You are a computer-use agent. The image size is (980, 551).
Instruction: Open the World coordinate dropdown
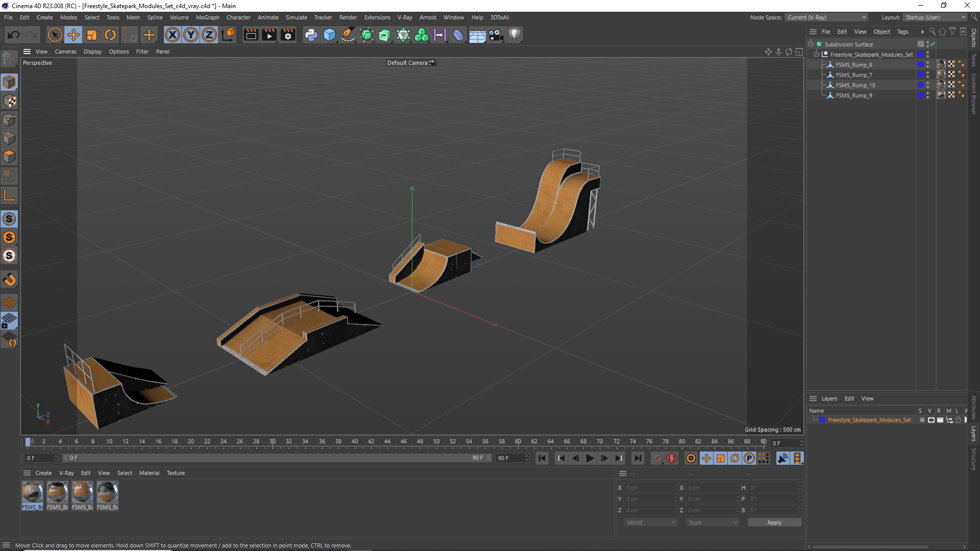click(x=651, y=522)
